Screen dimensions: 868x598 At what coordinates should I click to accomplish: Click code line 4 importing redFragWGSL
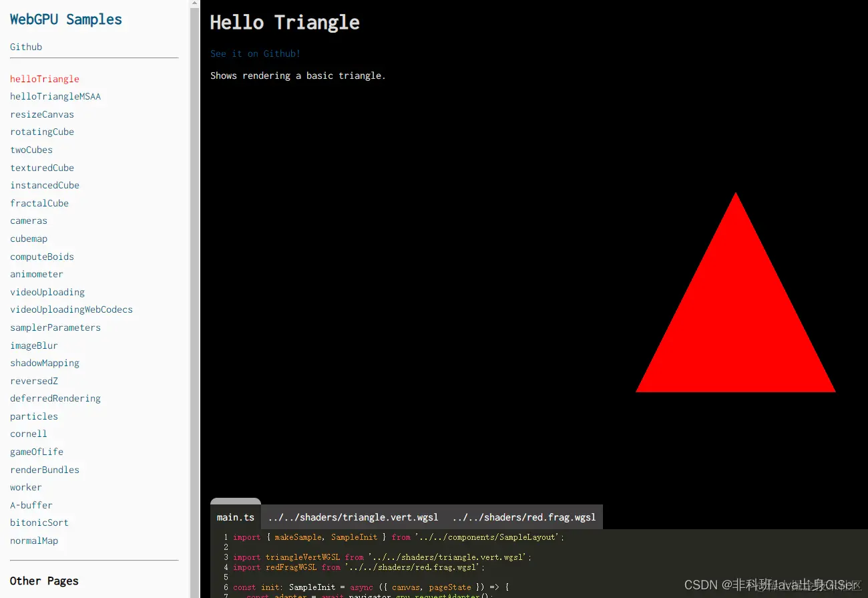[359, 567]
